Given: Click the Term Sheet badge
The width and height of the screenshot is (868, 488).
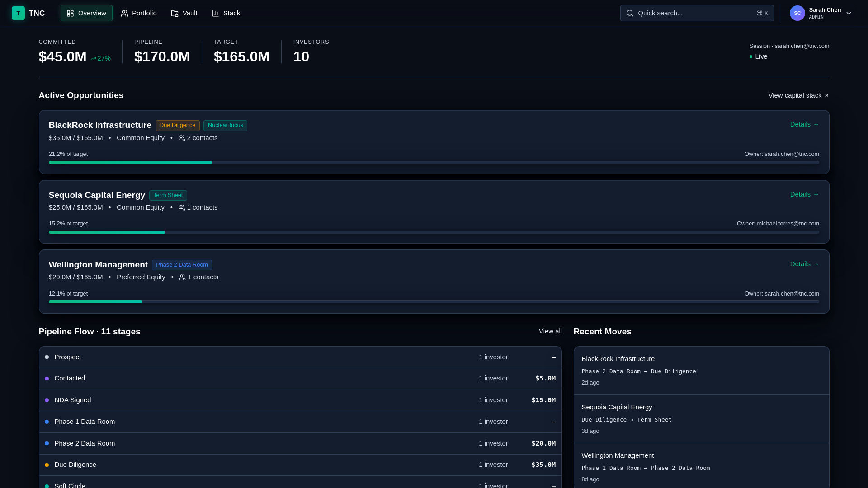Looking at the screenshot, I should (x=168, y=195).
